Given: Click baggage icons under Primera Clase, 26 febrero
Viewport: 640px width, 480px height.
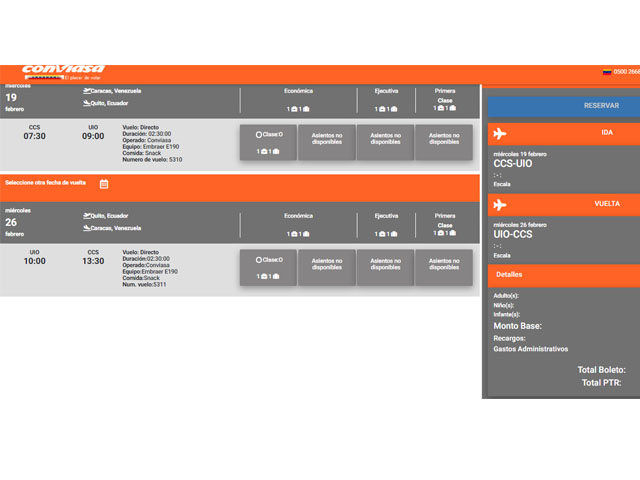Looking at the screenshot, I should point(444,233).
